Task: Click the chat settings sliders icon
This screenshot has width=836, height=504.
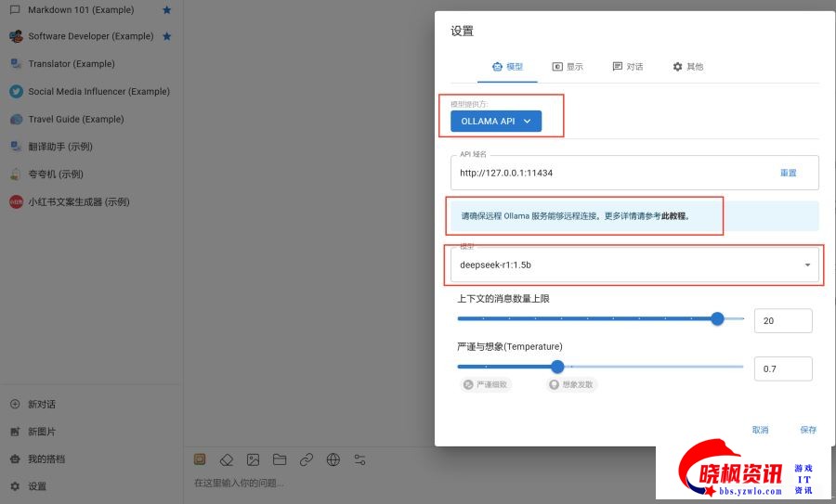Action: tap(359, 459)
